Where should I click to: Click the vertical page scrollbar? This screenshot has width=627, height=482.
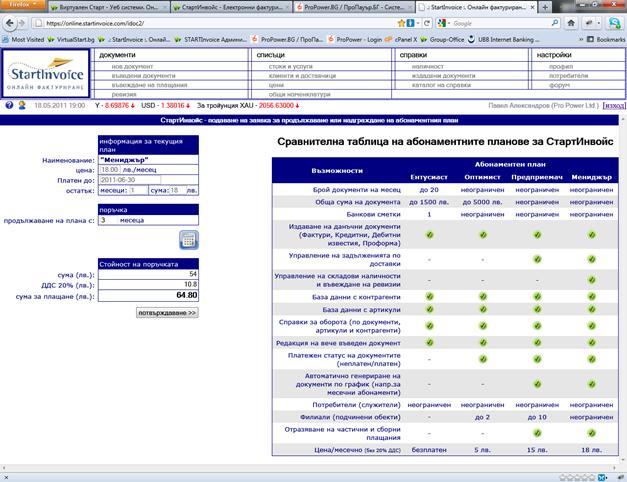pos(623,288)
